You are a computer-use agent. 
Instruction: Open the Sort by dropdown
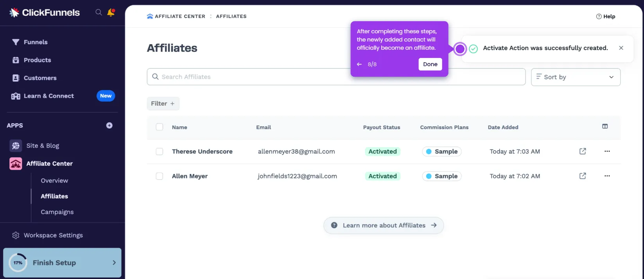(576, 77)
